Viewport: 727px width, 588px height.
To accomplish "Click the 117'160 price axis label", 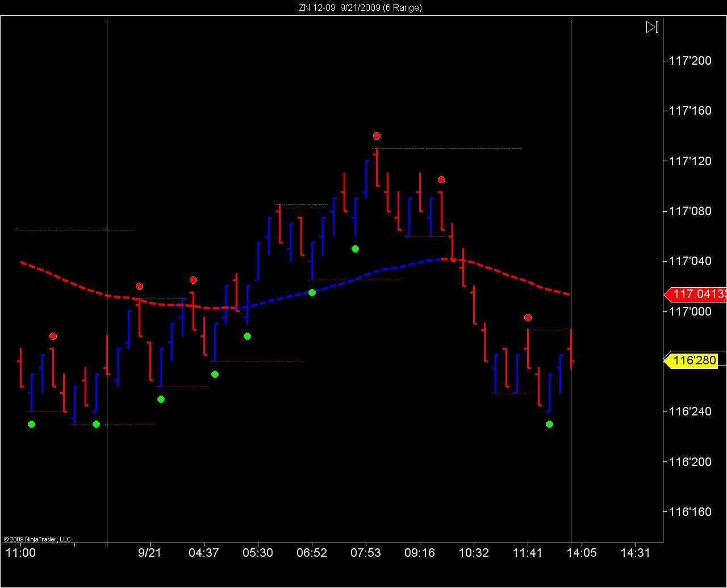I will click(x=690, y=111).
